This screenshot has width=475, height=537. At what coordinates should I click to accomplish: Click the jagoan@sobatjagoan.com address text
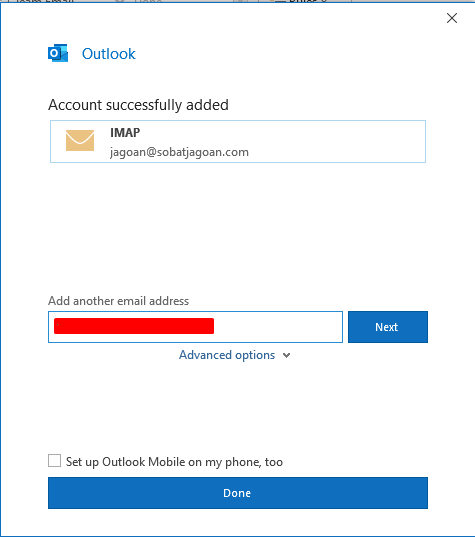[179, 152]
